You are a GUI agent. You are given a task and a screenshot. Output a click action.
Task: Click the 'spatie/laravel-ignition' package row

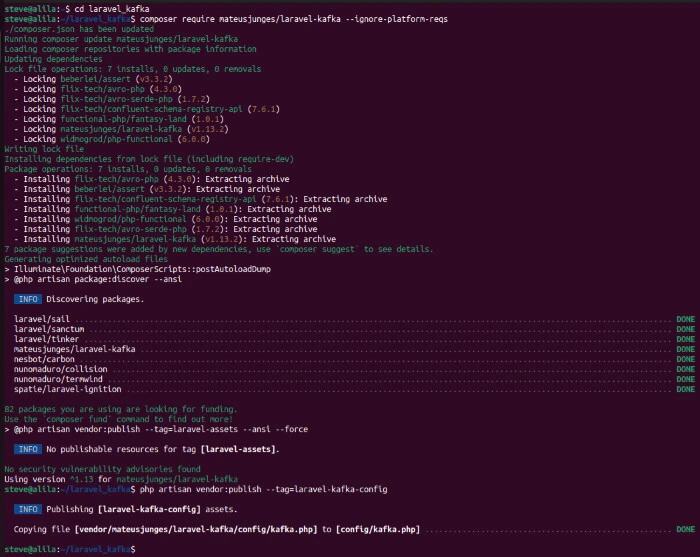tap(354, 389)
